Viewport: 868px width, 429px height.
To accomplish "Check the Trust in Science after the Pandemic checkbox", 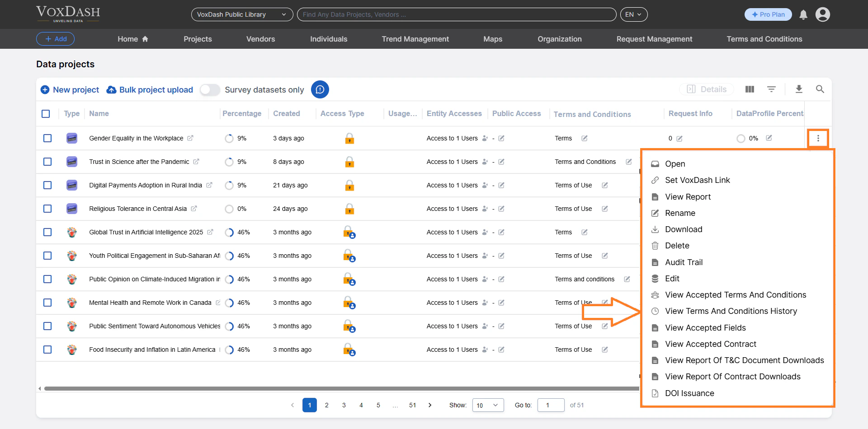I will 47,162.
